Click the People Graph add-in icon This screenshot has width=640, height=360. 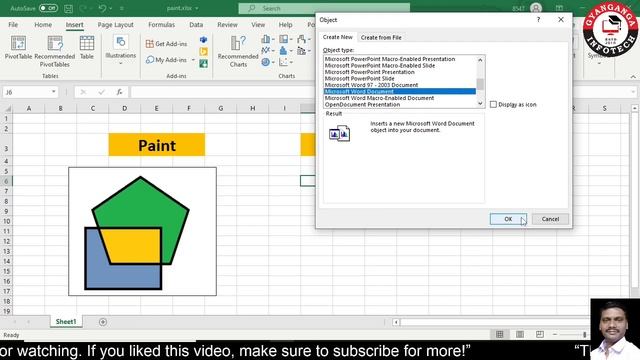[x=203, y=63]
